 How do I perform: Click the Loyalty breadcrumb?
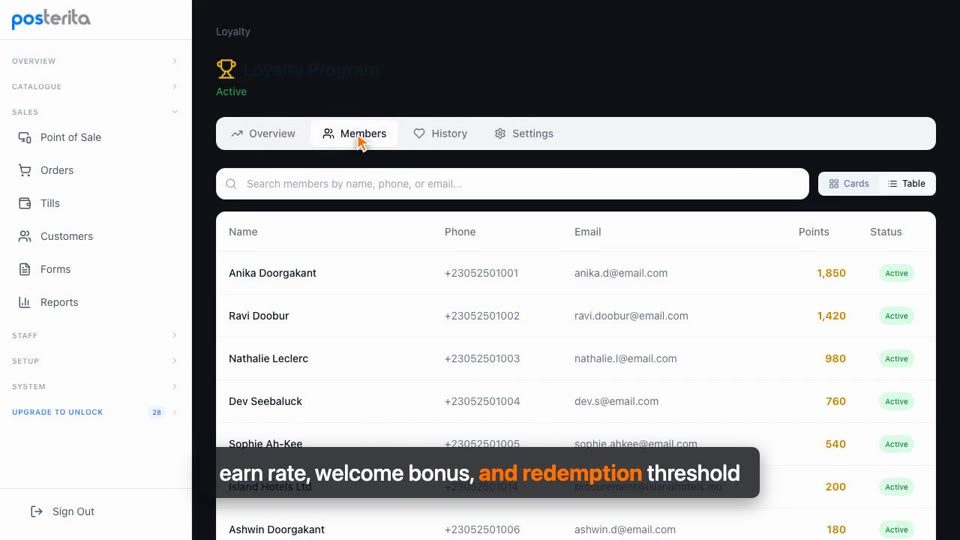[x=233, y=32]
